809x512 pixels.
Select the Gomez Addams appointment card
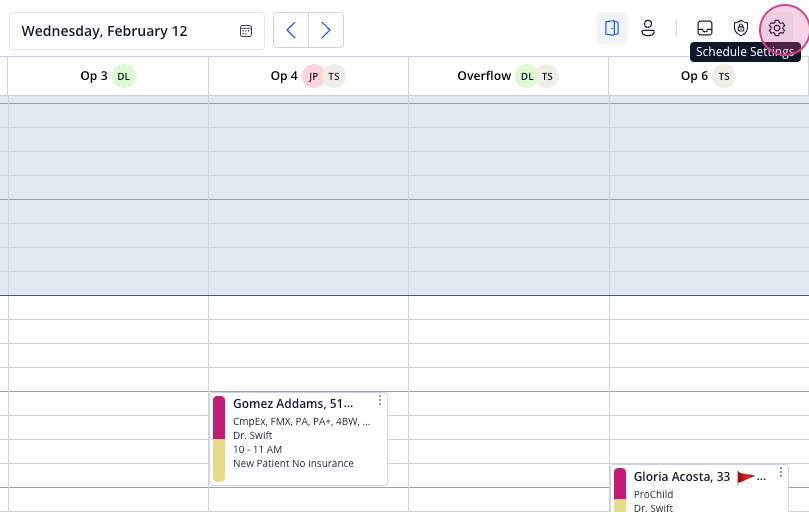click(298, 439)
